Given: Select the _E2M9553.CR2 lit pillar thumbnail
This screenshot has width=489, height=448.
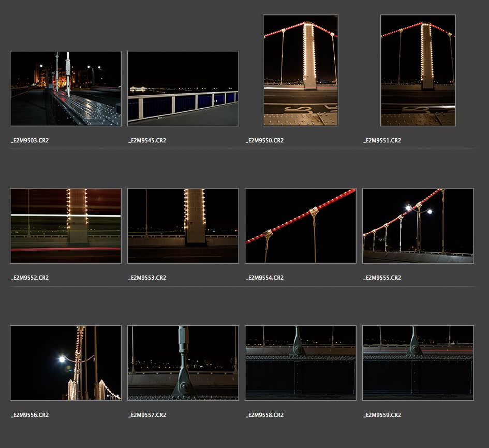Looking at the screenshot, I should click(x=183, y=226).
